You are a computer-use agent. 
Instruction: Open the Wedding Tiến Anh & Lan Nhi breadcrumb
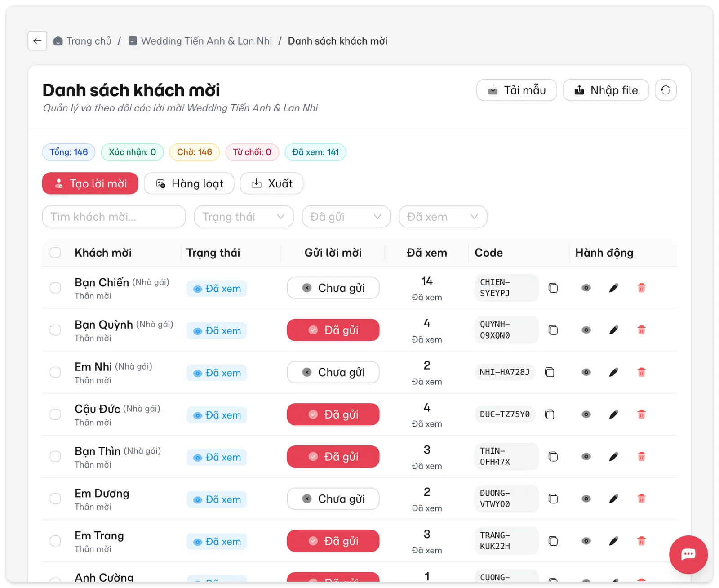click(x=200, y=41)
